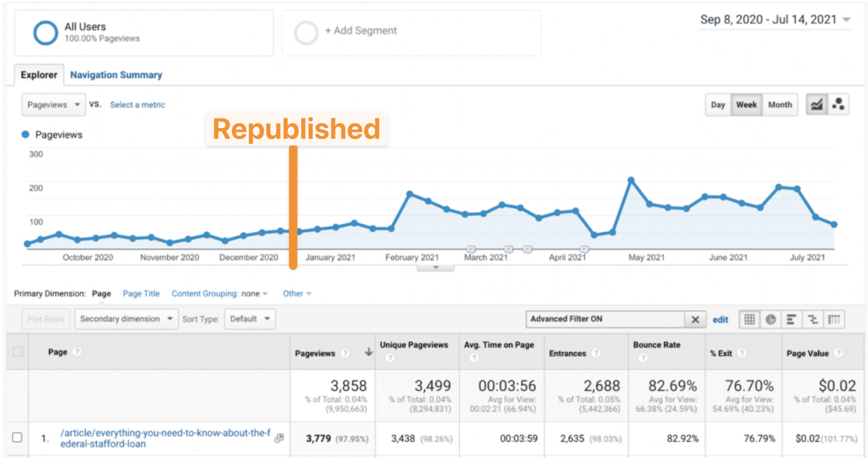The height and width of the screenshot is (458, 868).
Task: Toggle the select-all rows checkbox
Action: pyautogui.click(x=18, y=352)
